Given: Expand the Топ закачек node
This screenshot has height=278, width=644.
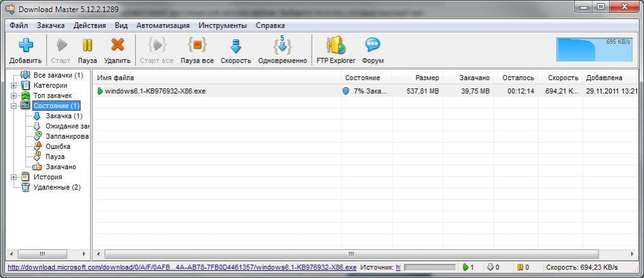Looking at the screenshot, I should (14, 95).
